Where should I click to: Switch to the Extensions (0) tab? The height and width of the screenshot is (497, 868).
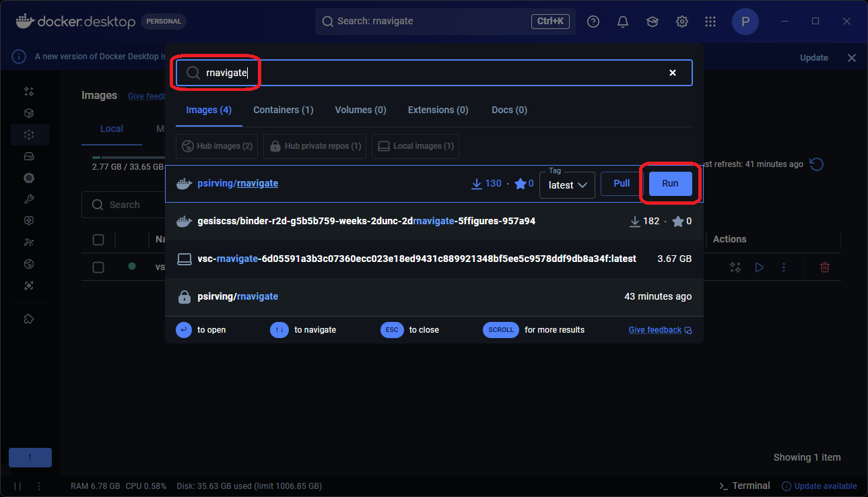(x=438, y=110)
